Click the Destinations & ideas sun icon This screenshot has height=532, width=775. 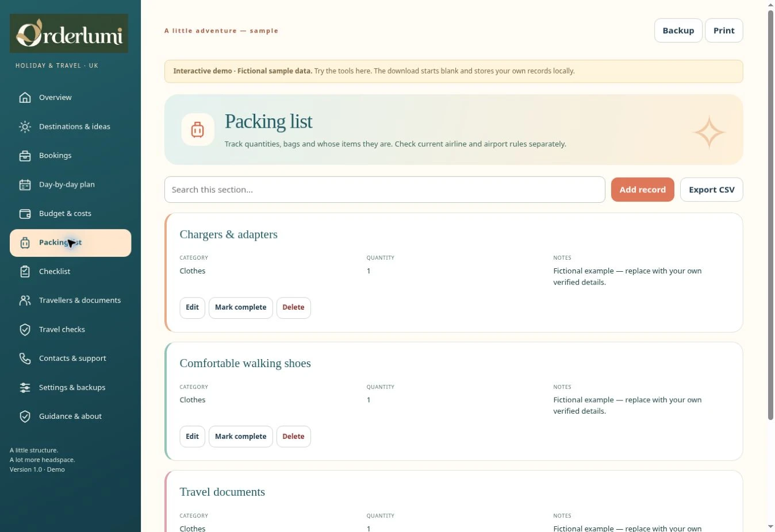tap(25, 126)
